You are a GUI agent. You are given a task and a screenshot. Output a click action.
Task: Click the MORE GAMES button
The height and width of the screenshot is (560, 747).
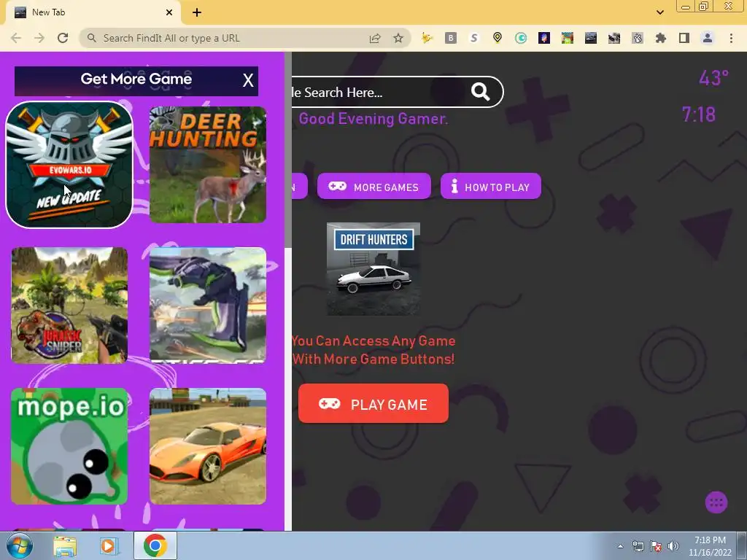tap(374, 186)
